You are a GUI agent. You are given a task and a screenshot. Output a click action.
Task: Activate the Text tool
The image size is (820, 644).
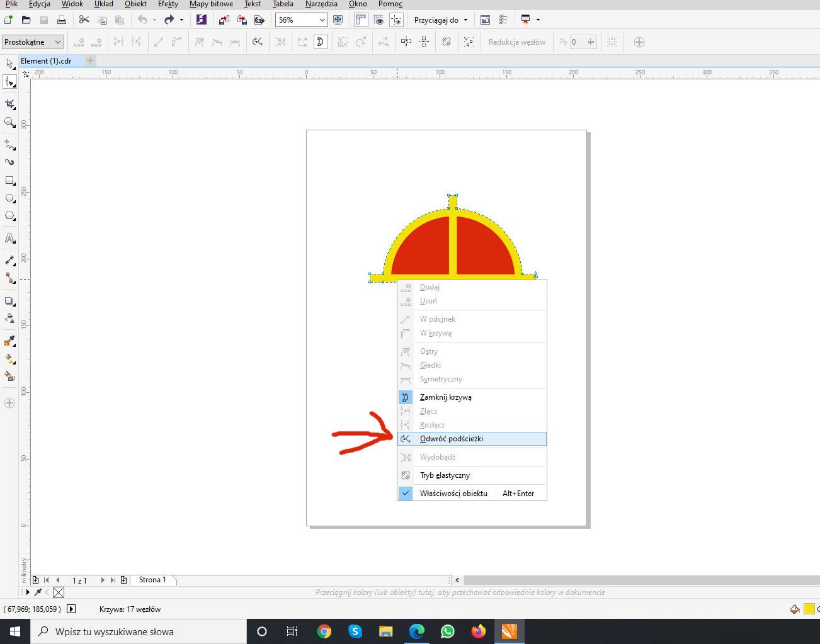coord(9,238)
